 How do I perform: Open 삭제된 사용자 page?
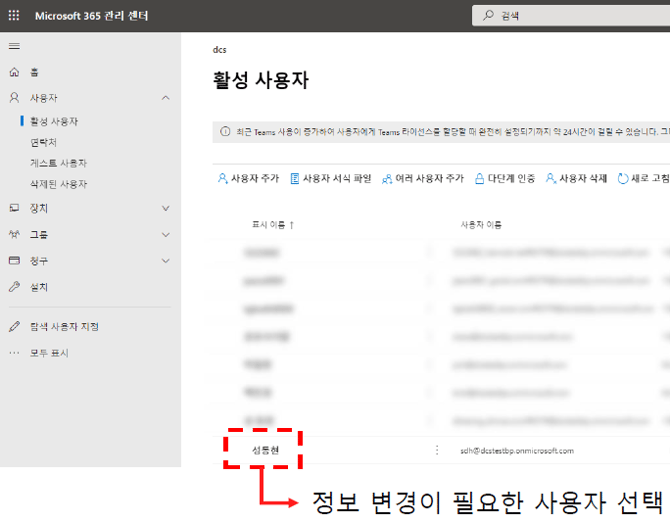58,184
